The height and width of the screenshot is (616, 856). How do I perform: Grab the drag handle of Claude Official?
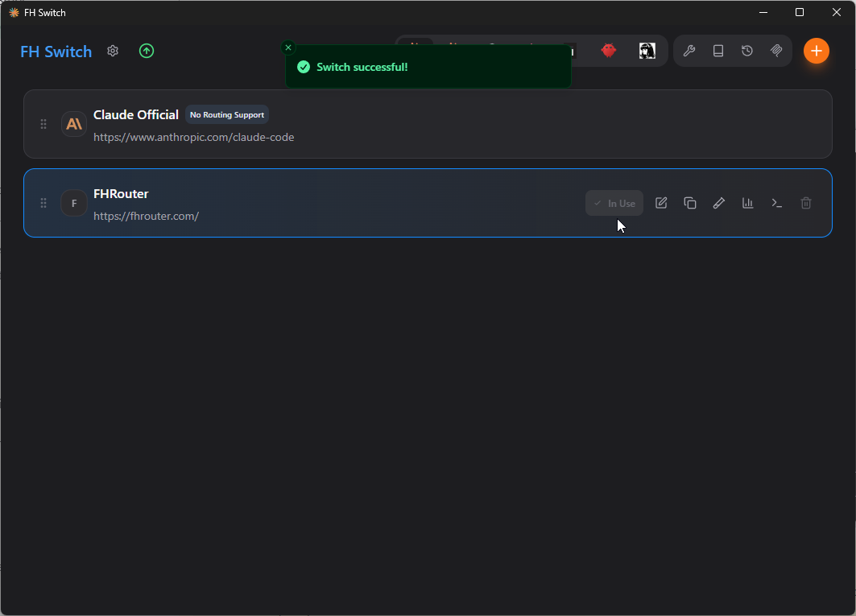[x=43, y=124]
